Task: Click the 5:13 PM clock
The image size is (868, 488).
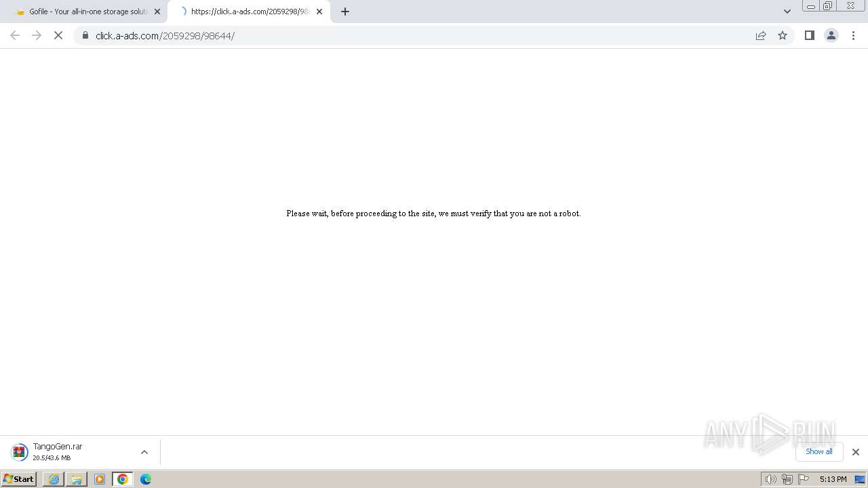Action: [833, 479]
